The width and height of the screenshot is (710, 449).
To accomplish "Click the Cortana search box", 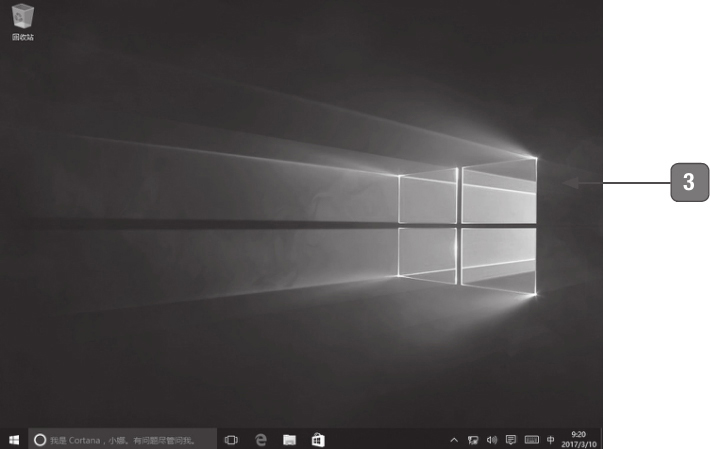I will pos(123,439).
